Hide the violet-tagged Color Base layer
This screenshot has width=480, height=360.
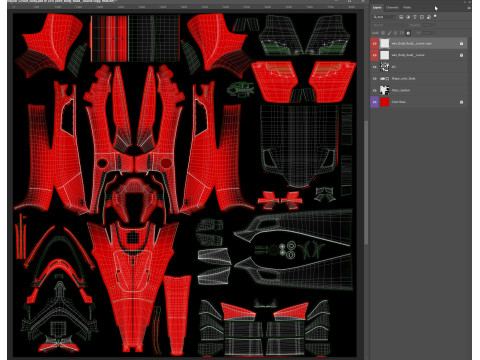click(x=374, y=102)
